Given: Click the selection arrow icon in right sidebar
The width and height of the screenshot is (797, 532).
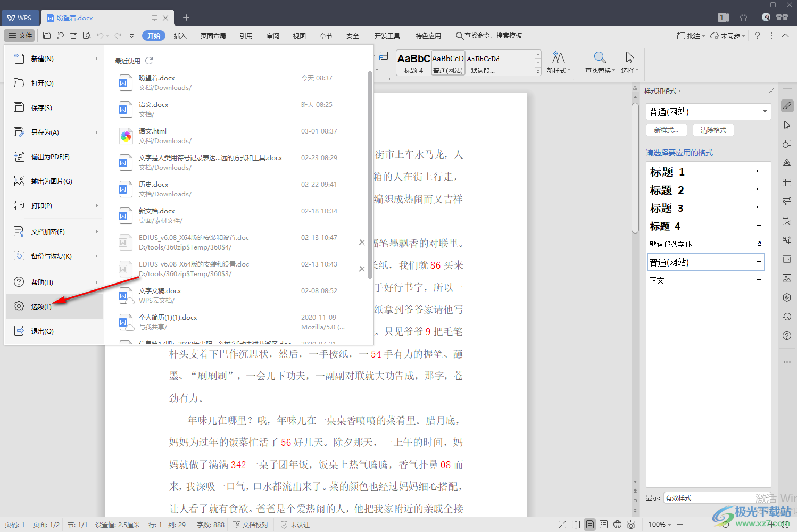Looking at the screenshot, I should click(787, 125).
